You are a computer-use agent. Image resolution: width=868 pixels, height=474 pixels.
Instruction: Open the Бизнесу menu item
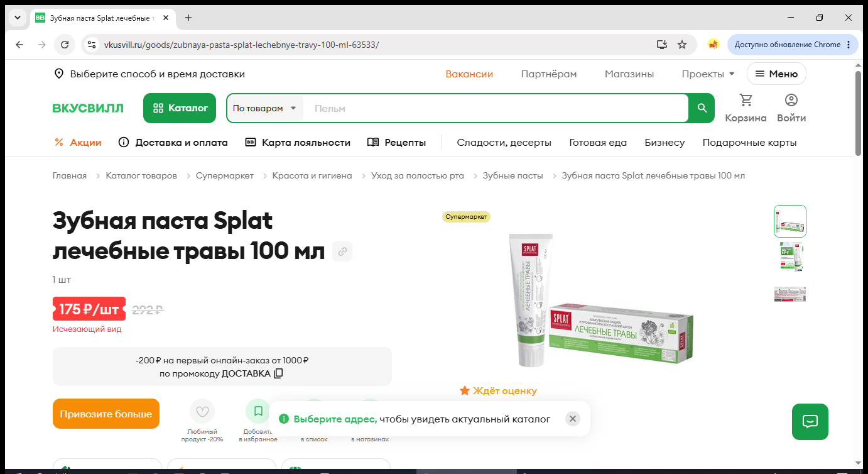coord(665,143)
